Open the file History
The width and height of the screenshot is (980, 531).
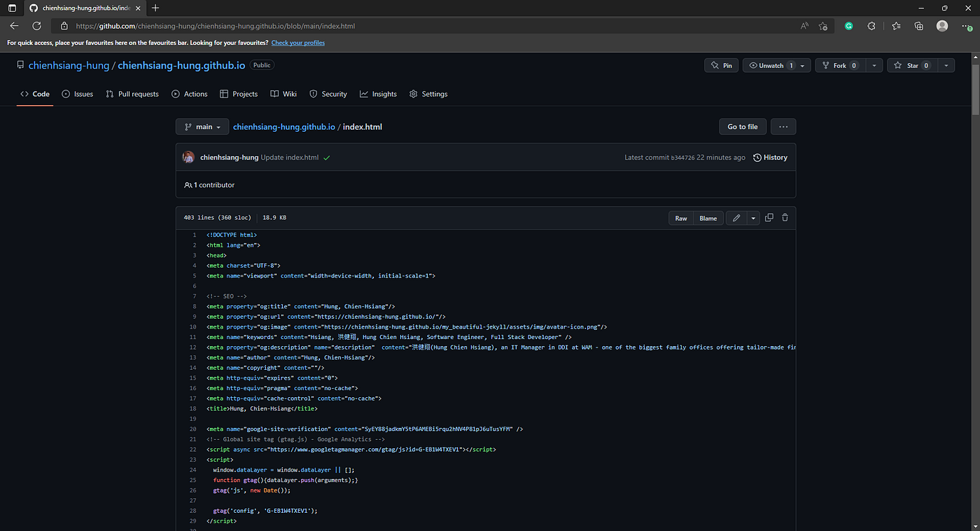pos(770,158)
